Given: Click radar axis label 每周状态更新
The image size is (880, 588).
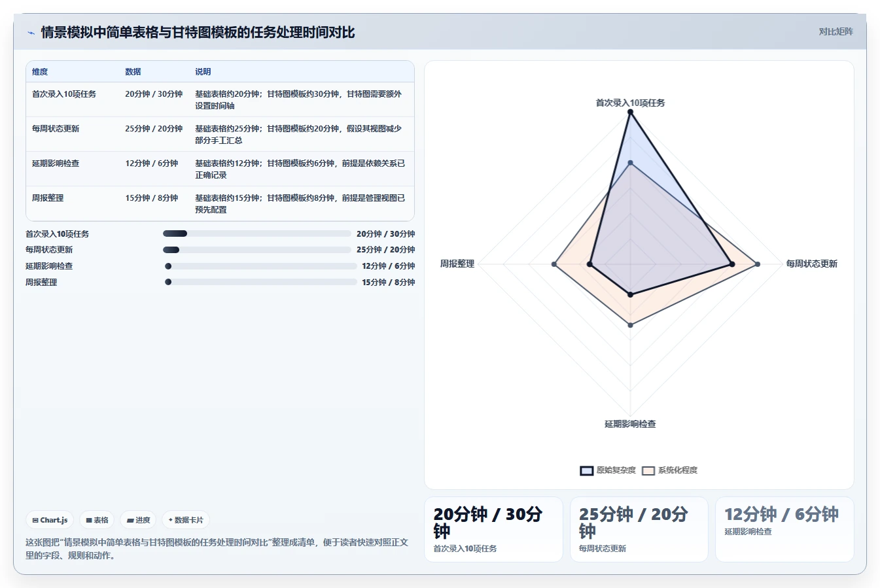Looking at the screenshot, I should point(811,264).
